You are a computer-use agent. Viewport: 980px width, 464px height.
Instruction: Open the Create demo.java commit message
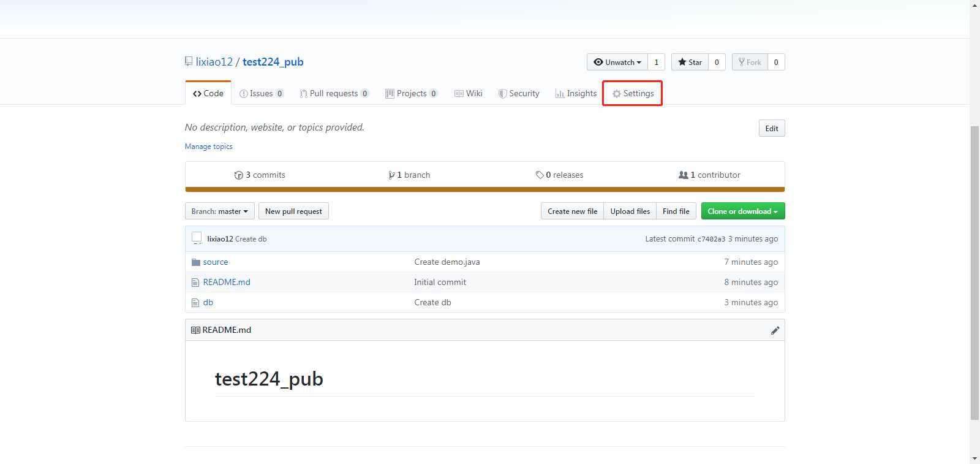coord(447,262)
